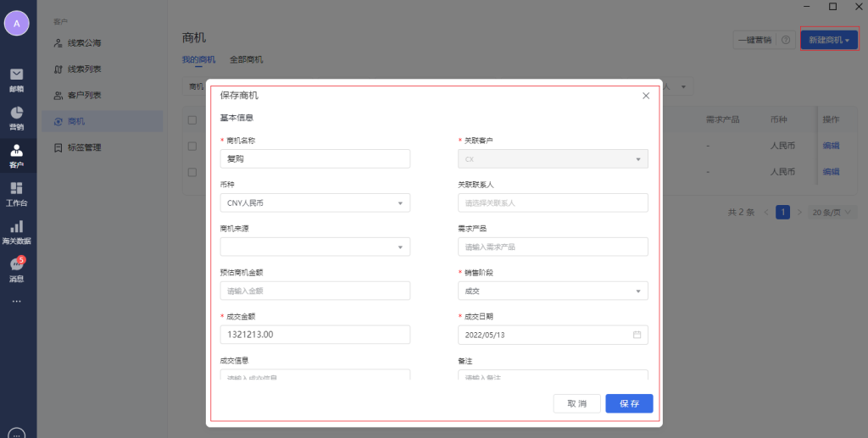The image size is (868, 438).
Task: Open 邮箱 mail icon in sidebar
Action: [16, 77]
